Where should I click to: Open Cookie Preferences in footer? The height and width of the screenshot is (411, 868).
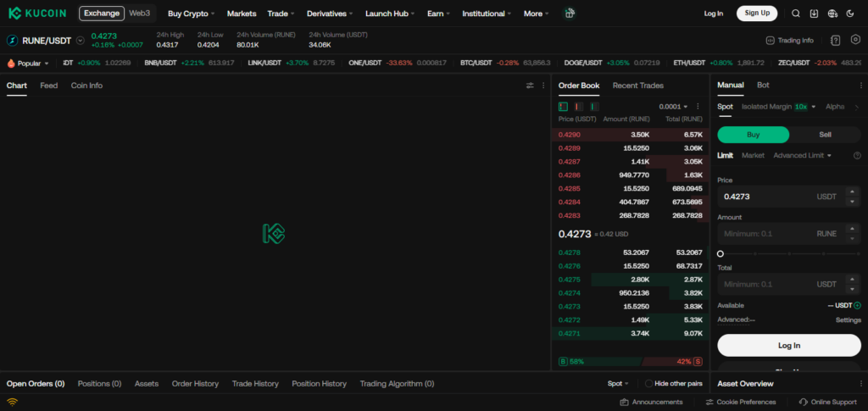[741, 403]
